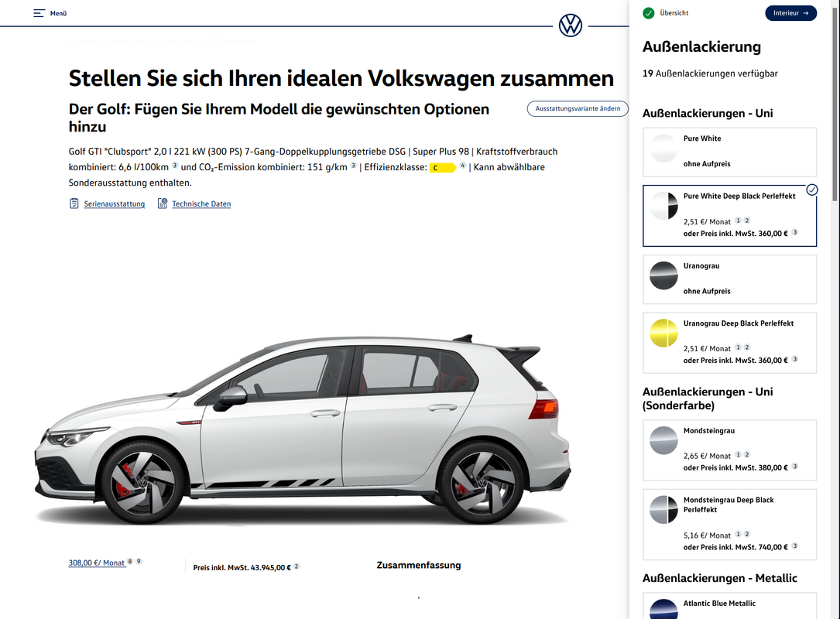
Task: Open the Technische Daten link
Action: pos(201,204)
